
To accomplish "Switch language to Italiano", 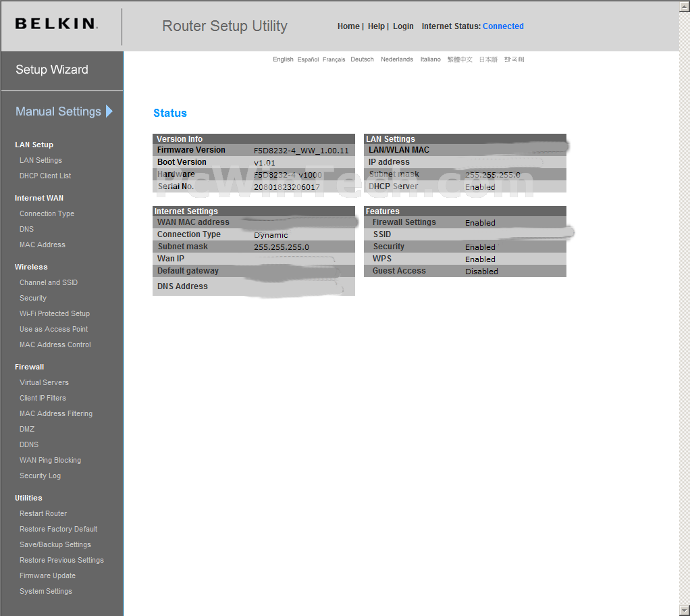I will click(430, 59).
